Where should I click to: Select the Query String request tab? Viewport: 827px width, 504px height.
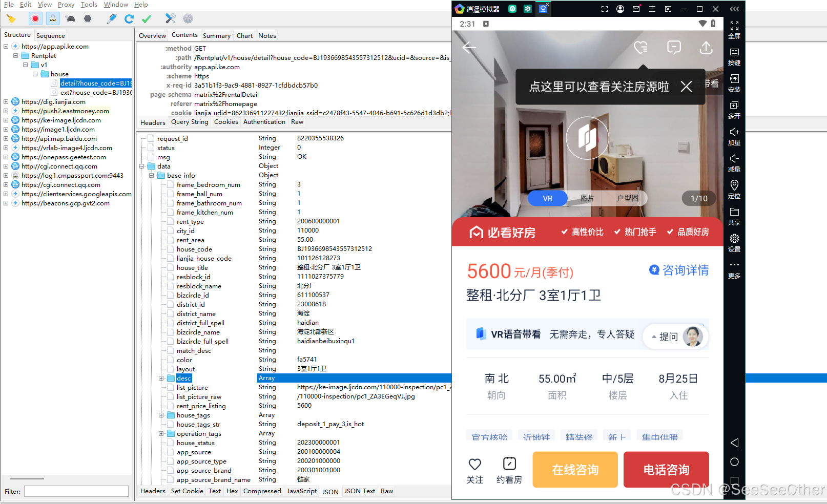[x=190, y=122]
